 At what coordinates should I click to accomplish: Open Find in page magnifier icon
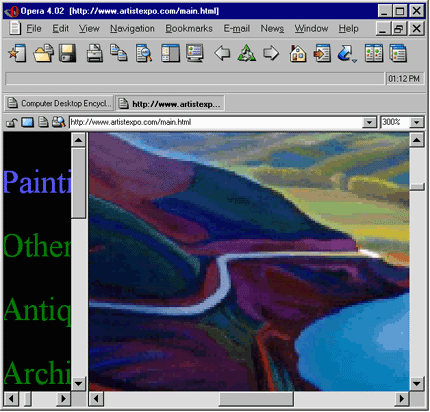pyautogui.click(x=144, y=53)
